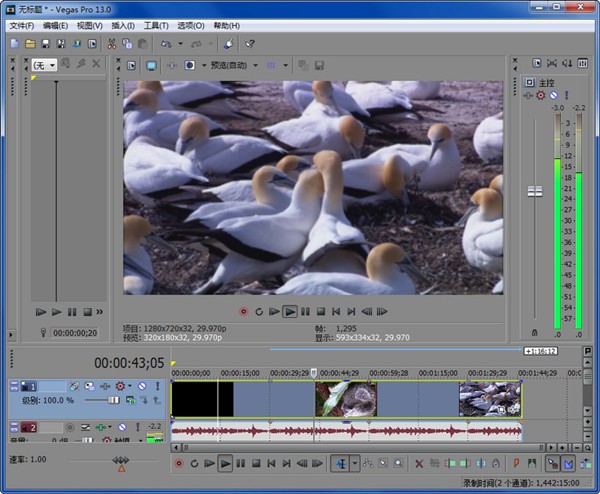Click the record button under video preview
The height and width of the screenshot is (494, 600).
243,312
